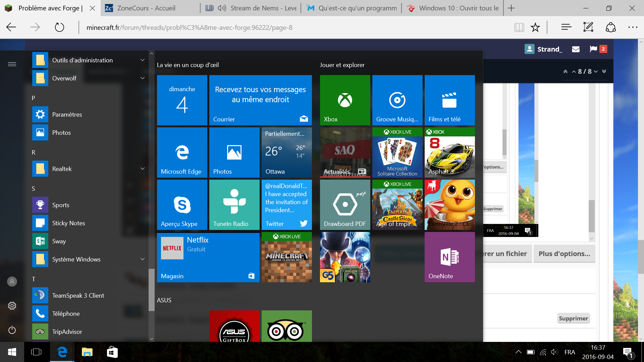Open settings gear in Start sidebar

(12, 306)
